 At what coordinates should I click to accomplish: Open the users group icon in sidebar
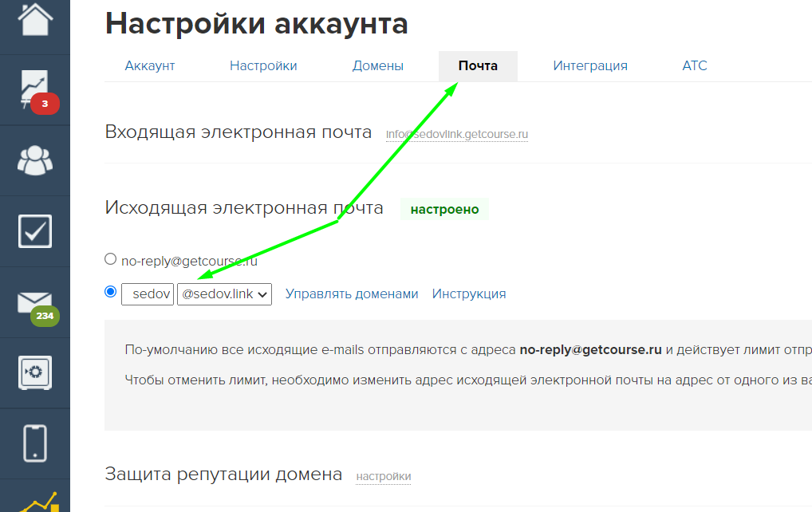click(x=34, y=160)
